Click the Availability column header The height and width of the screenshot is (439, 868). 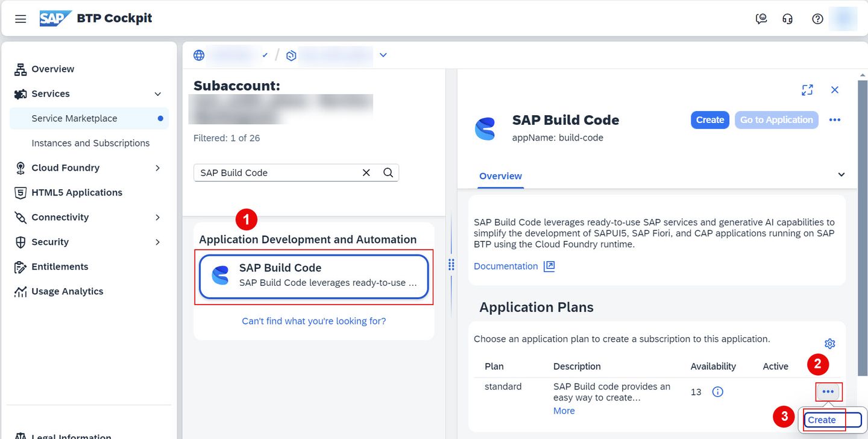pyautogui.click(x=713, y=366)
